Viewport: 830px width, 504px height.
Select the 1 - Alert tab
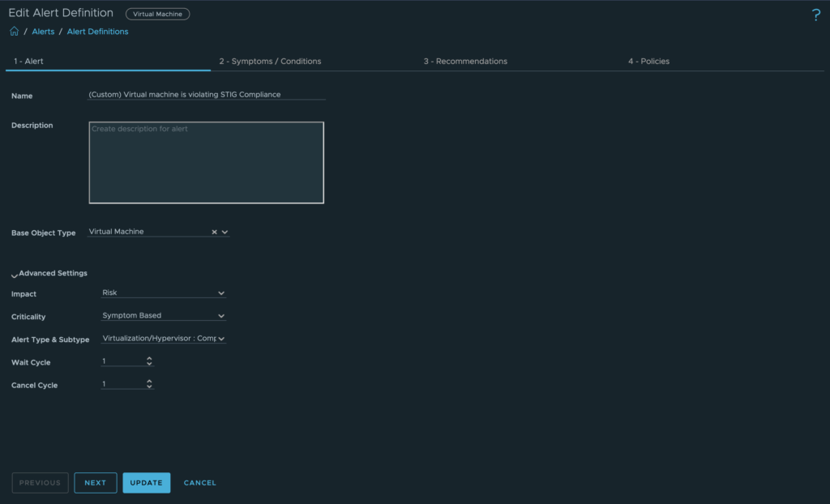pos(29,62)
